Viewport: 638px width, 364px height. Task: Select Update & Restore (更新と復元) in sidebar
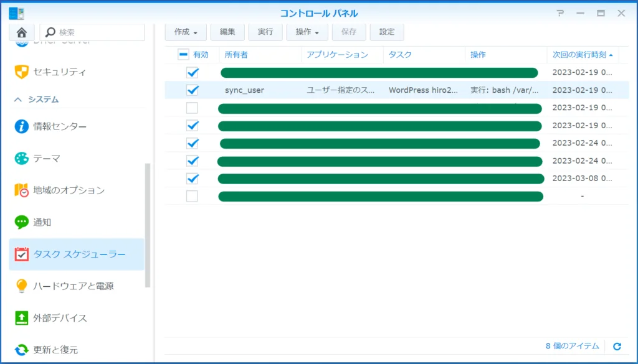pos(55,350)
